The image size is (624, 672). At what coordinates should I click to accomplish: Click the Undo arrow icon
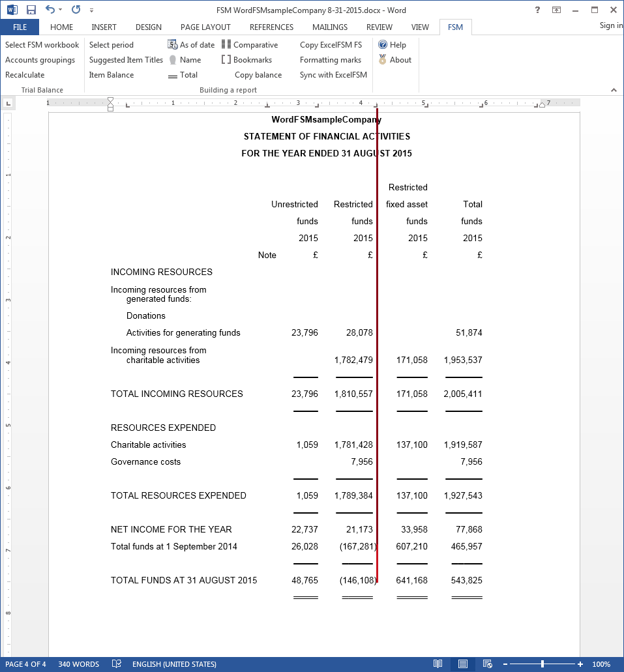pyautogui.click(x=50, y=9)
